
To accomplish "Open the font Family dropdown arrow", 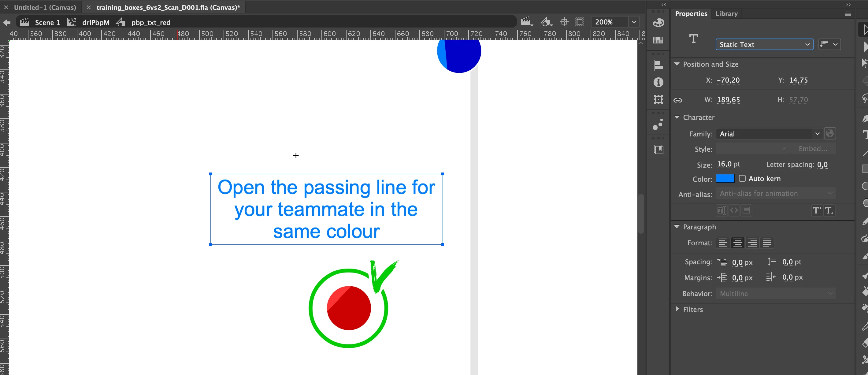I will [817, 134].
